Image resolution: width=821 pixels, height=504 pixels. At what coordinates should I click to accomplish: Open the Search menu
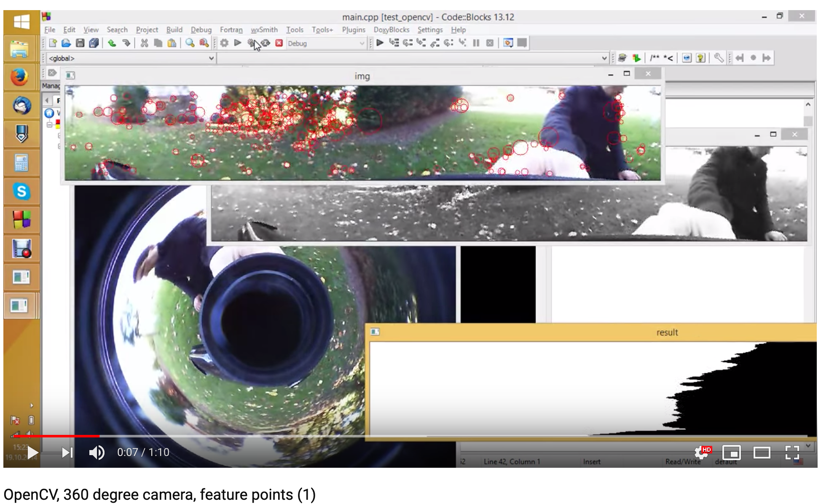pos(117,29)
